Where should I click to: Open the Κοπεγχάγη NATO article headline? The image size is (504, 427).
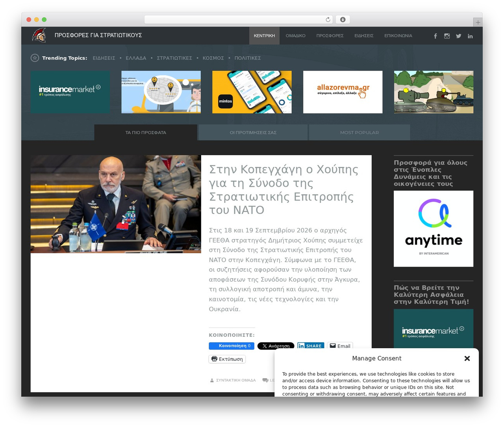point(283,189)
